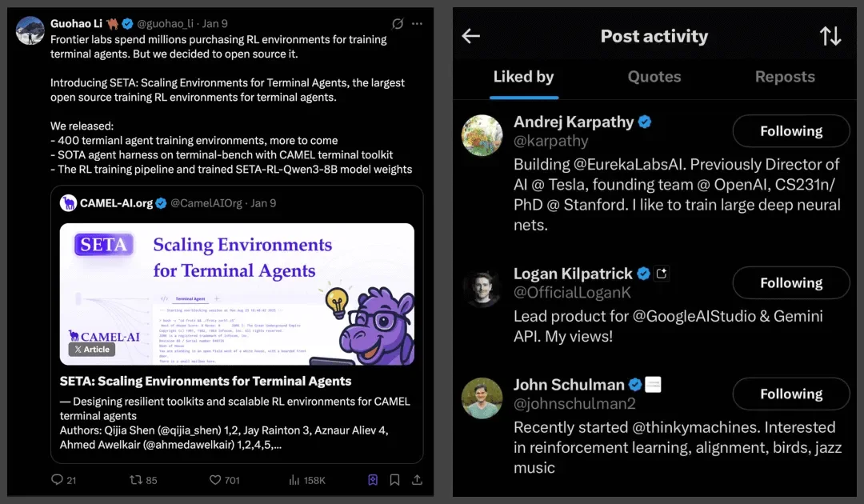Select the Liked by tab
The height and width of the screenshot is (504, 864).
point(523,77)
